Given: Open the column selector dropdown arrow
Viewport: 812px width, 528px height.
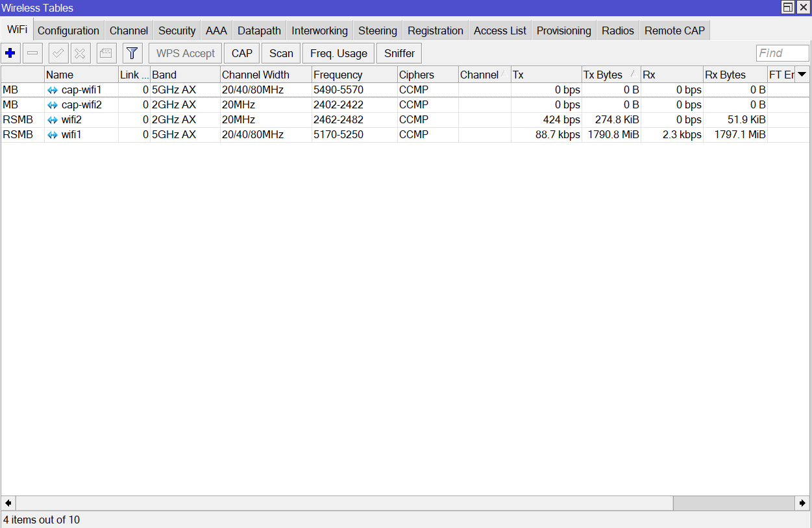Looking at the screenshot, I should pos(802,75).
